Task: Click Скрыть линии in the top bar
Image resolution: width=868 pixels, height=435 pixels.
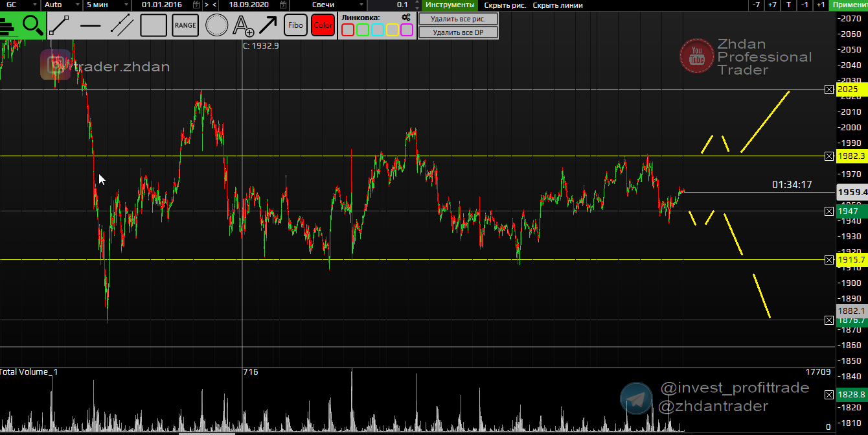Action: pyautogui.click(x=557, y=5)
